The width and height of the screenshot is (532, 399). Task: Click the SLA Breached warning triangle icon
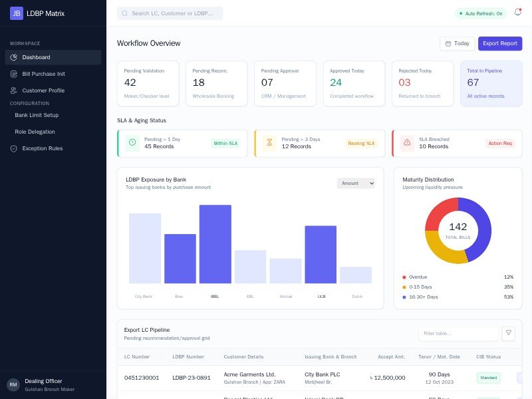click(x=407, y=143)
